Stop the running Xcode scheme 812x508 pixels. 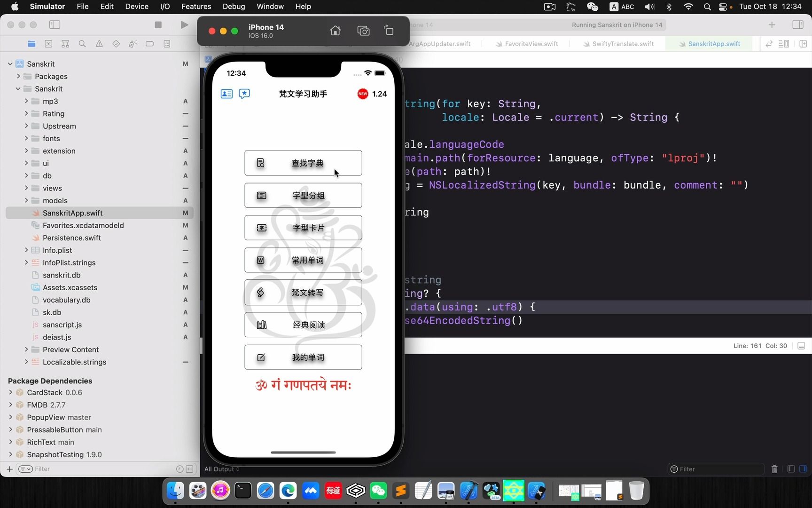[158, 25]
